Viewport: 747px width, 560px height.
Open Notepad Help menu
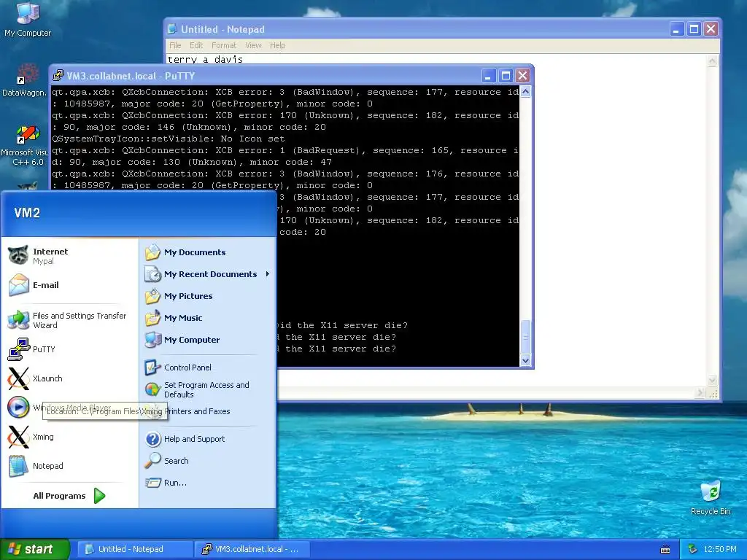[x=278, y=45]
